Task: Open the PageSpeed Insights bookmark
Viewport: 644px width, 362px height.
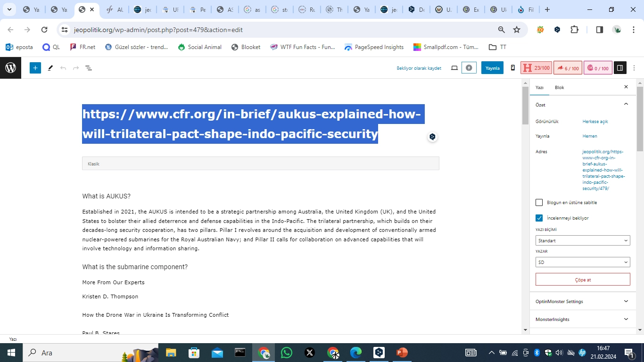Action: click(374, 47)
